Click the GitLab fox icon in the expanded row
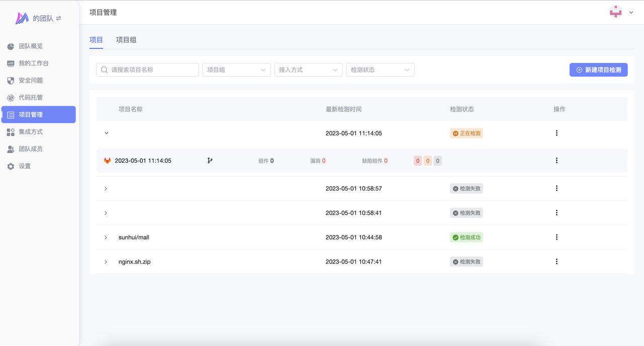 tap(107, 161)
